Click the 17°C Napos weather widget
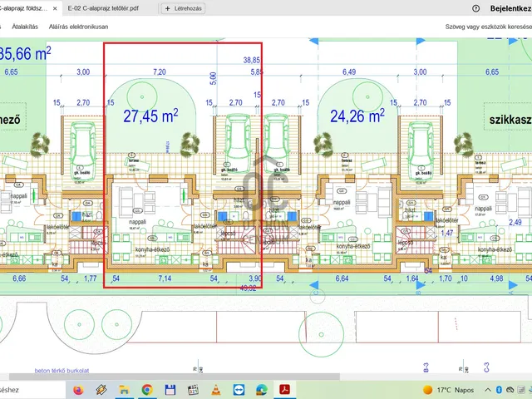This screenshot has height=399, width=532. coord(448,390)
